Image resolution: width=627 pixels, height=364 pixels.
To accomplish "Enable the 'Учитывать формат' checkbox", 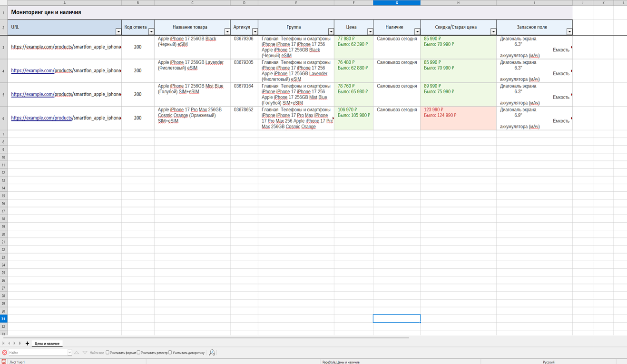I will [x=108, y=353].
